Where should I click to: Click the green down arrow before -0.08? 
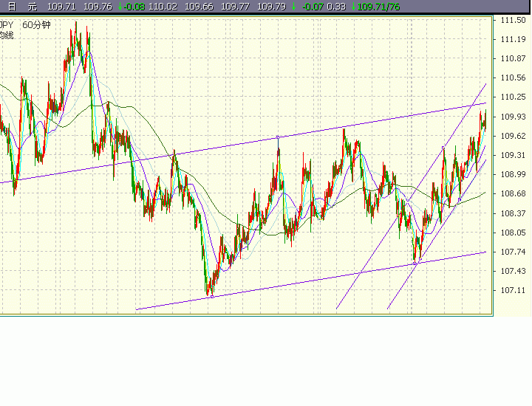[x=120, y=7]
